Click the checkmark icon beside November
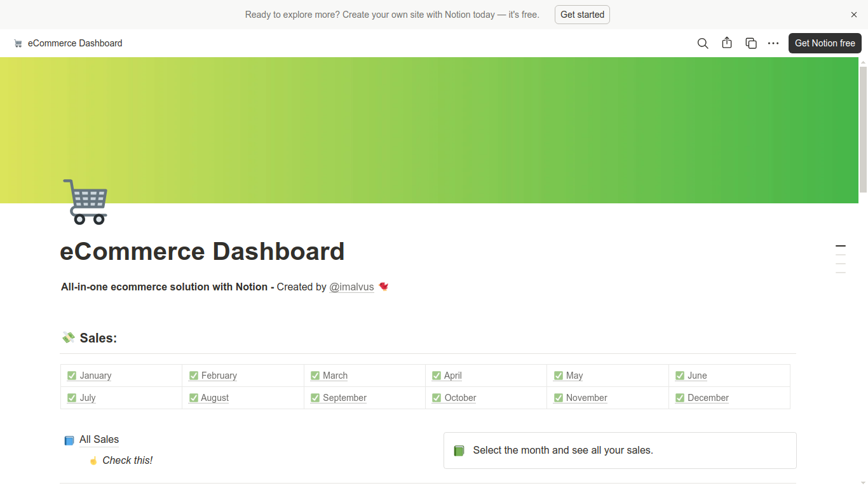This screenshot has height=488, width=868. [x=559, y=398]
